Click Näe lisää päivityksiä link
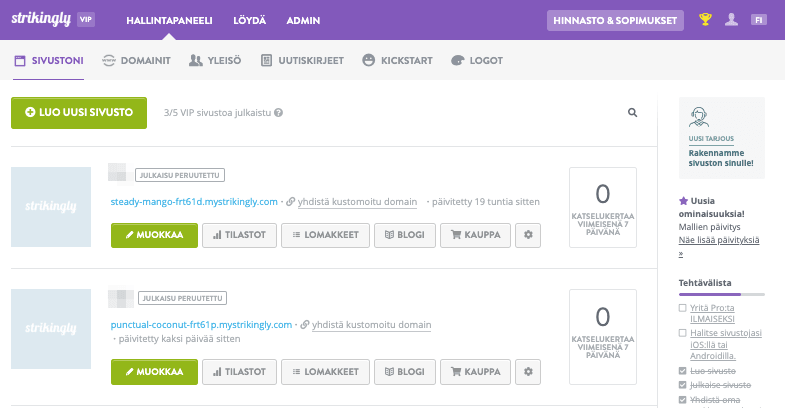Image resolution: width=785 pixels, height=408 pixels. [x=719, y=240]
